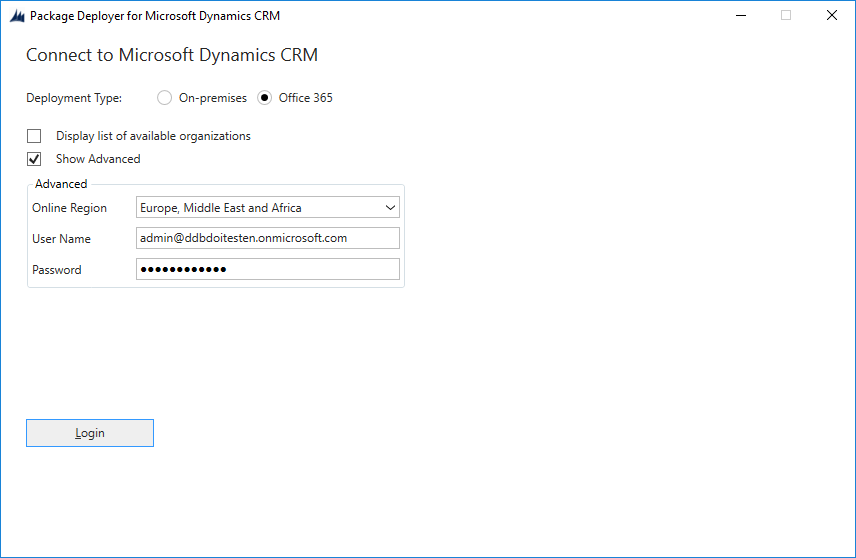Focus the Password field
The width and height of the screenshot is (856, 558).
268,269
